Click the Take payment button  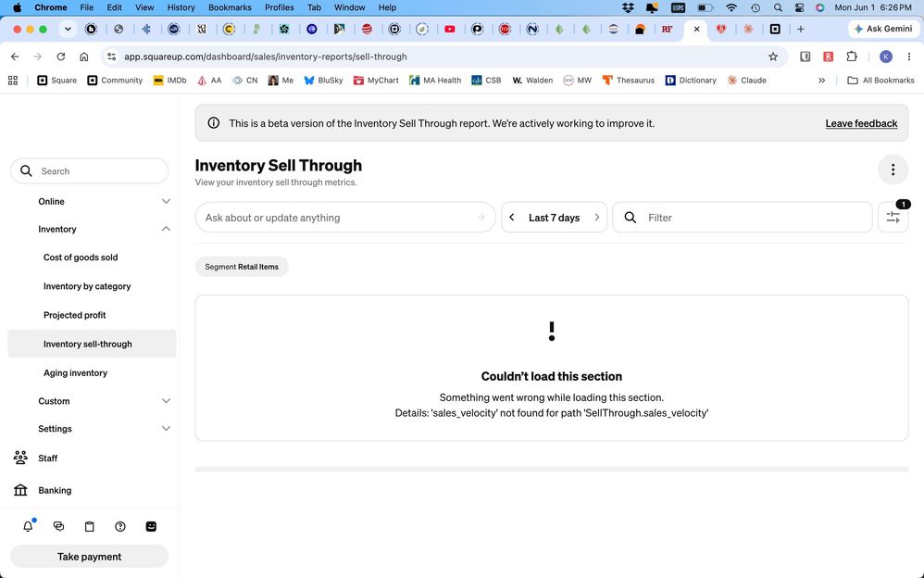pos(90,556)
